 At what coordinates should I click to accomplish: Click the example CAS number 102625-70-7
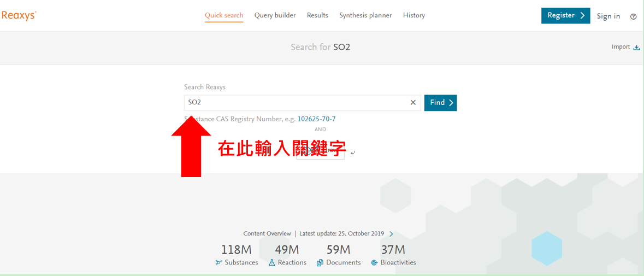(316, 119)
